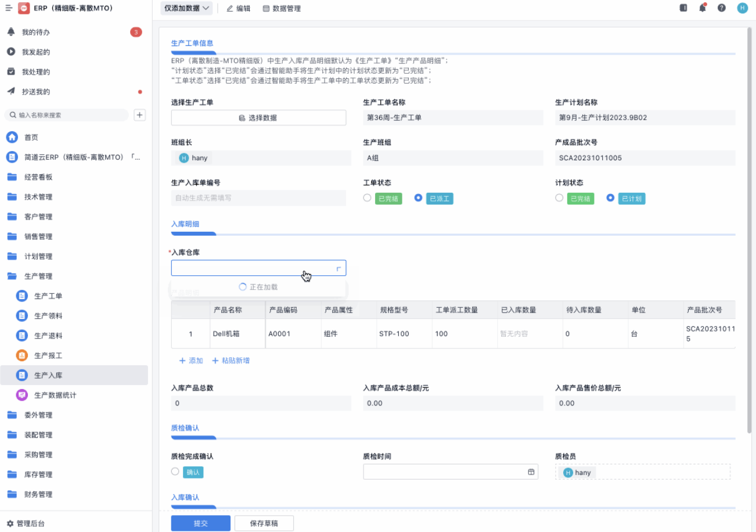Select 已完结 radio under 工单状态
The height and width of the screenshot is (532, 756).
point(367,198)
